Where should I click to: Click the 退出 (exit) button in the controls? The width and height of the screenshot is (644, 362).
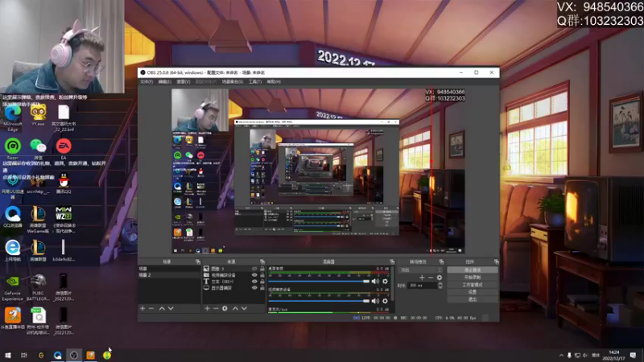473,299
